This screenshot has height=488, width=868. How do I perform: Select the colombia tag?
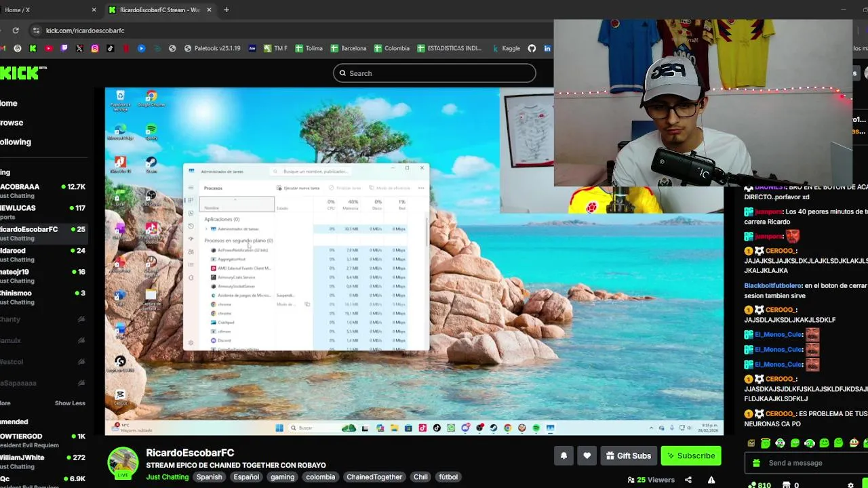(x=321, y=477)
